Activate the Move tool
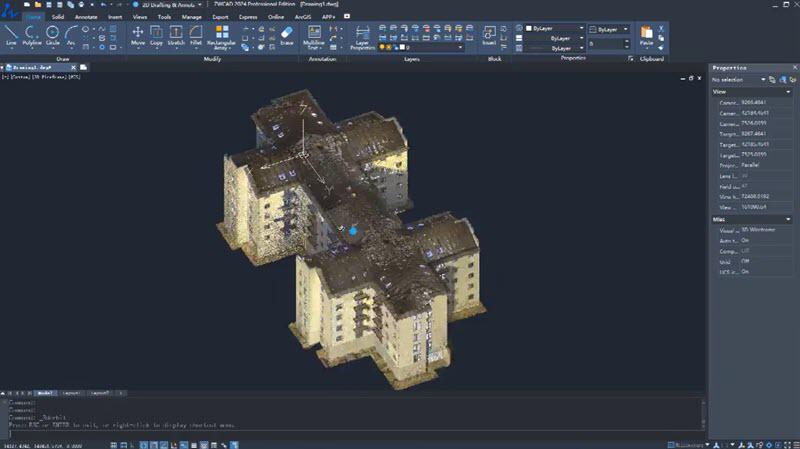 [x=138, y=36]
